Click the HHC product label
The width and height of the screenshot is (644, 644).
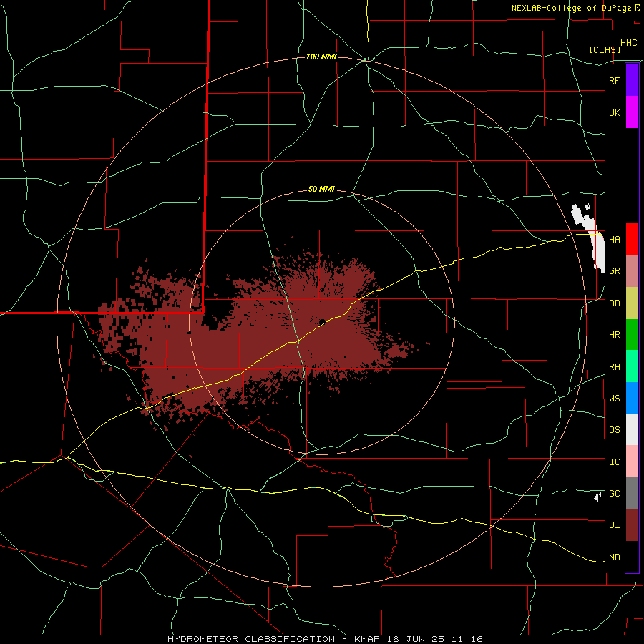628,43
